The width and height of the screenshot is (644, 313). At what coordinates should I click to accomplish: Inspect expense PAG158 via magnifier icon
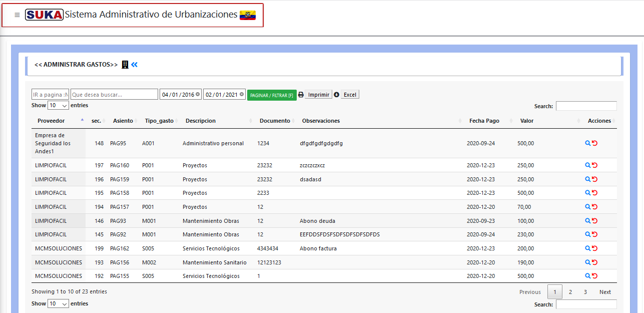588,193
